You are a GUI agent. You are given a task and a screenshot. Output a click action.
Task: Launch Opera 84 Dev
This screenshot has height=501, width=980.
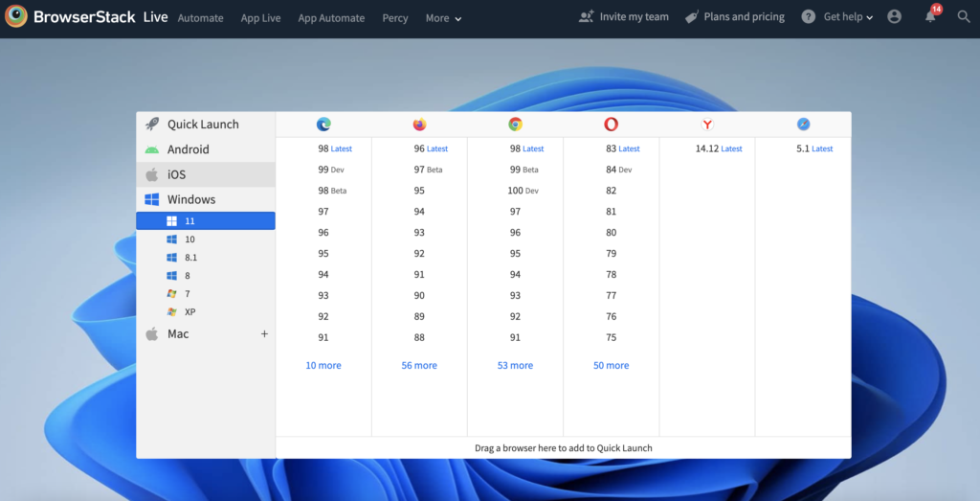coord(619,170)
